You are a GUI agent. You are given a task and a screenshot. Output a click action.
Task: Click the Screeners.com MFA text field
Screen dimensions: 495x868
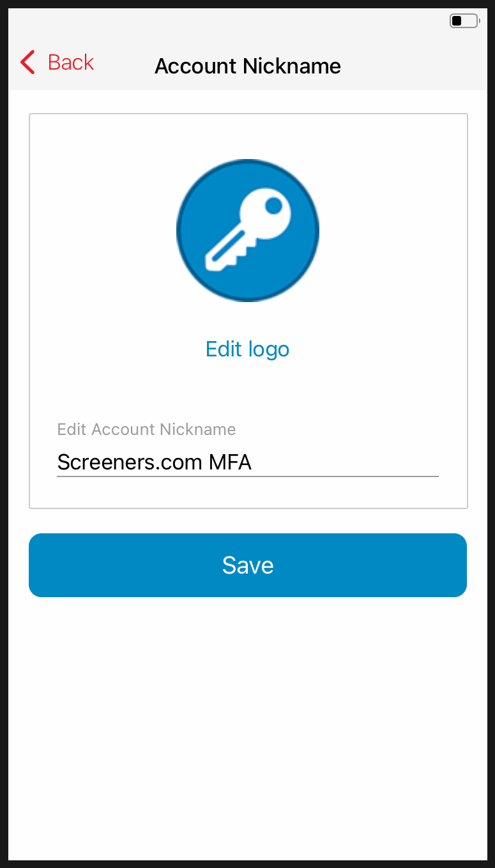[247, 462]
